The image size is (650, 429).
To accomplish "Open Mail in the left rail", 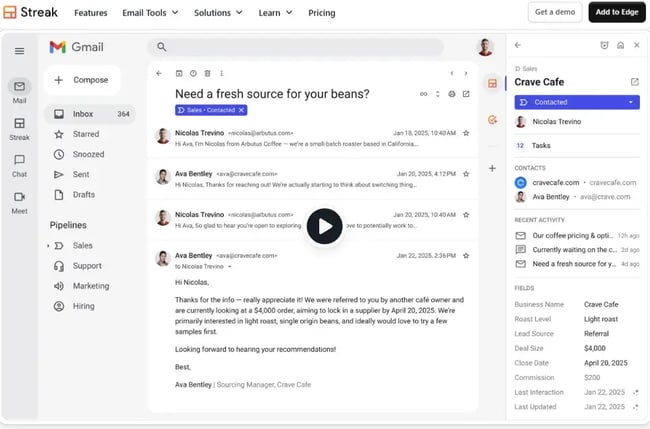I will (19, 91).
